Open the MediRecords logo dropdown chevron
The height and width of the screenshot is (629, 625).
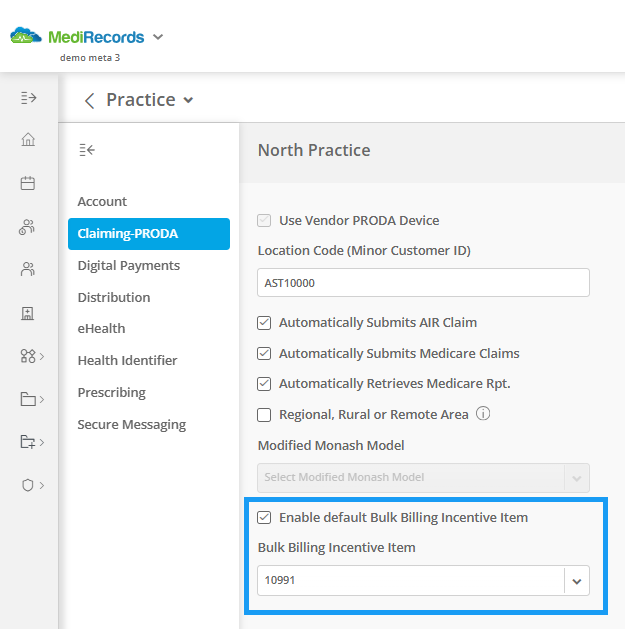point(158,37)
